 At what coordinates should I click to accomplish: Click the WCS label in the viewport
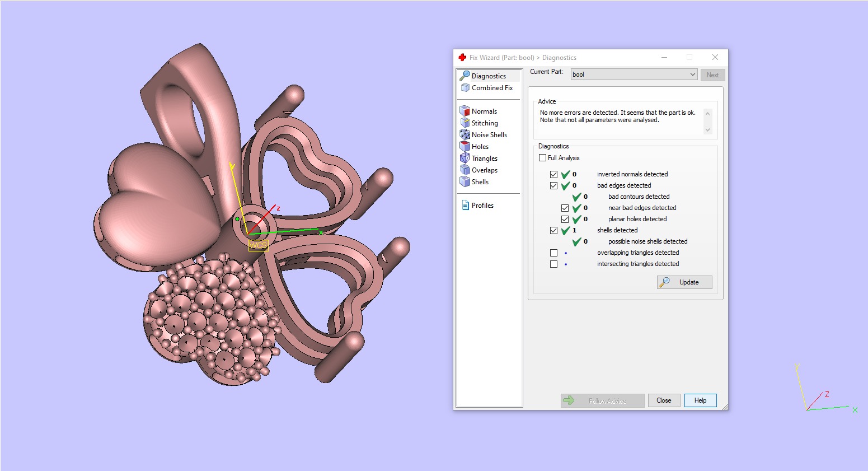pyautogui.click(x=258, y=245)
